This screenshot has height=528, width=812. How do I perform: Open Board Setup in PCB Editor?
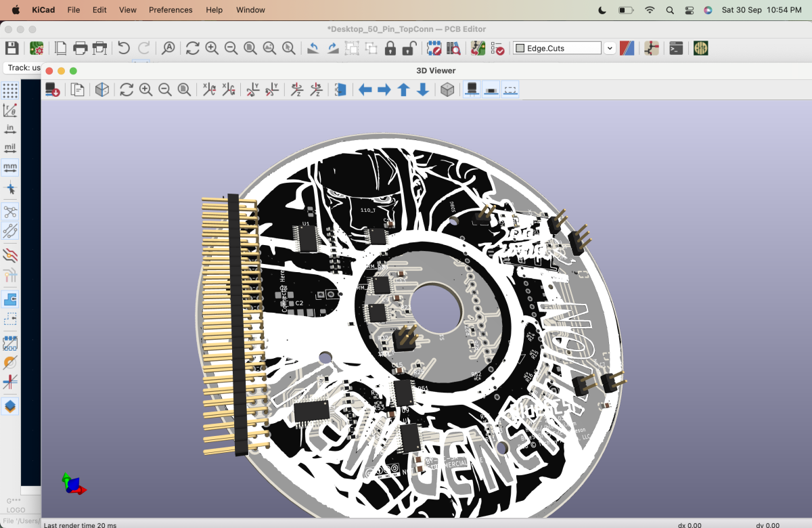37,48
